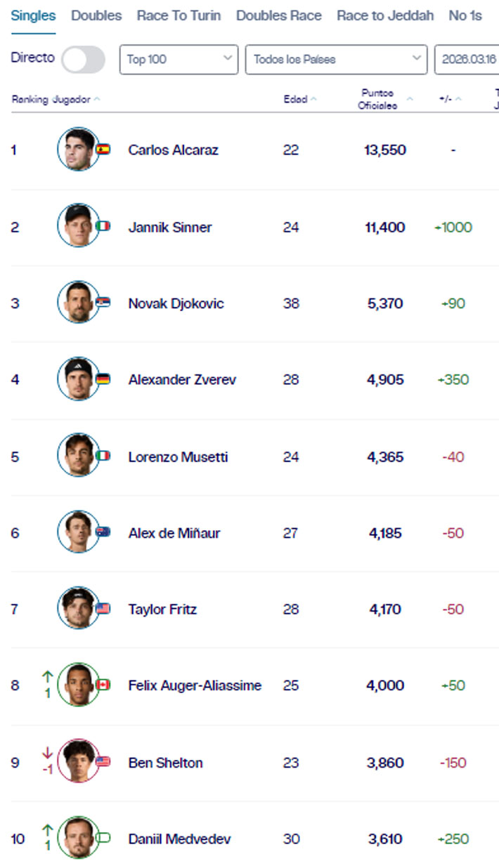Expand the Todos los Países country filter
499x868 pixels.
(336, 60)
